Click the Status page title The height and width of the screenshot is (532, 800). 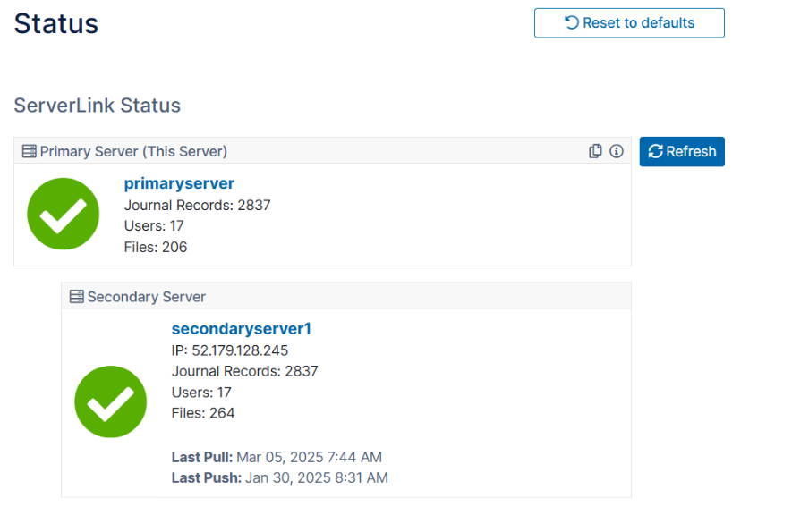pos(55,23)
